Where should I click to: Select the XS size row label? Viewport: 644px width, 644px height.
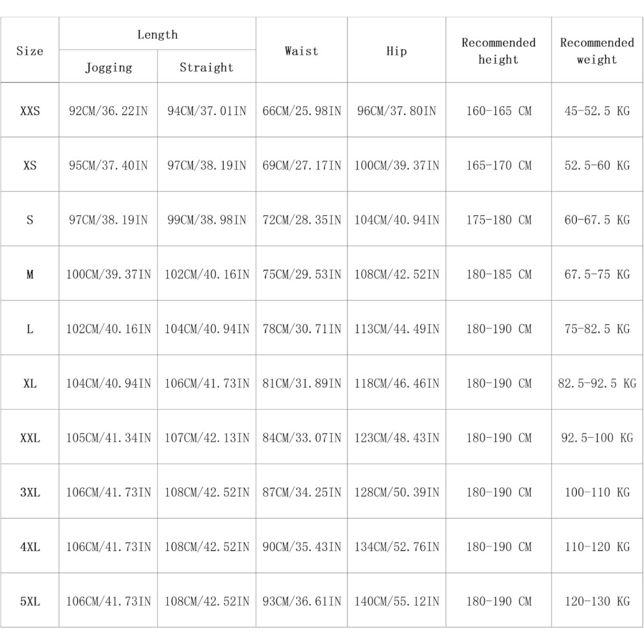click(x=30, y=165)
